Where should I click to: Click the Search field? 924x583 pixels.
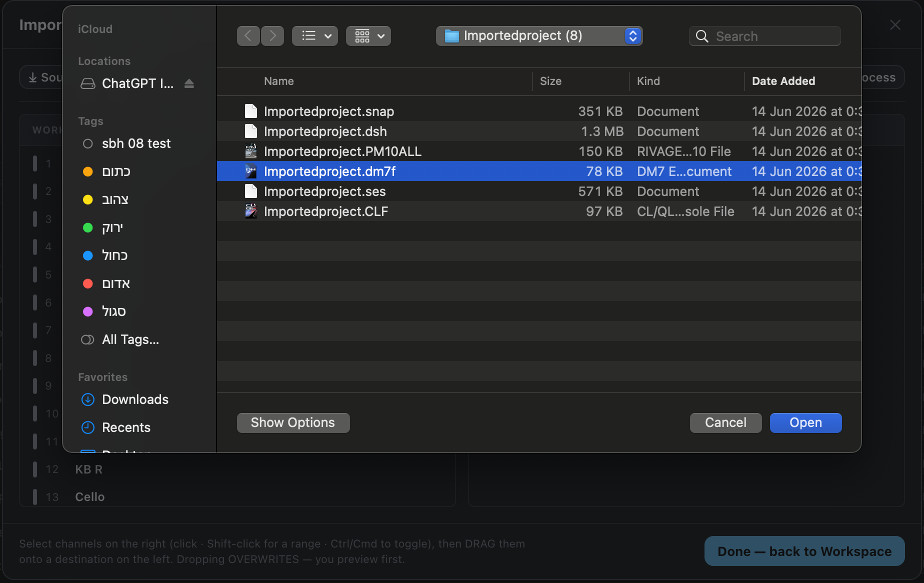pos(765,36)
